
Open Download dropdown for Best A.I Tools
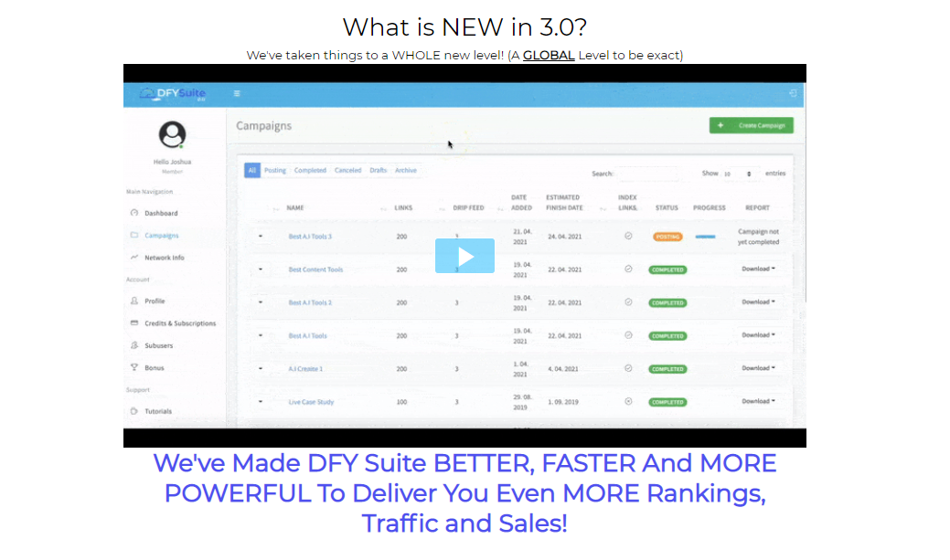coord(759,334)
